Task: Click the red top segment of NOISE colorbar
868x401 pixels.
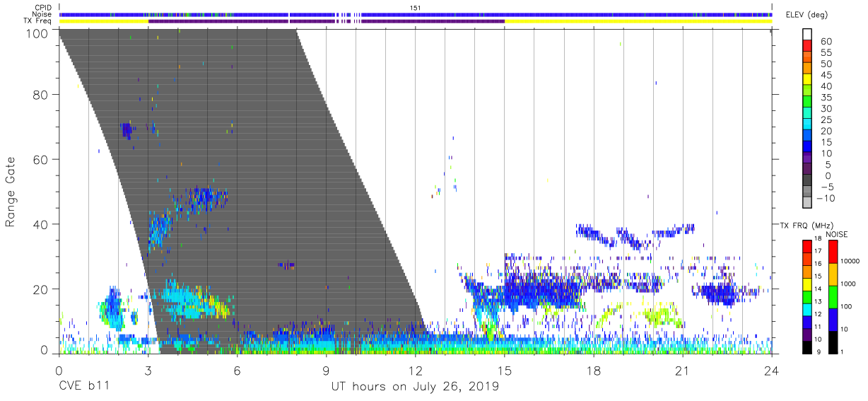Action: [833, 252]
